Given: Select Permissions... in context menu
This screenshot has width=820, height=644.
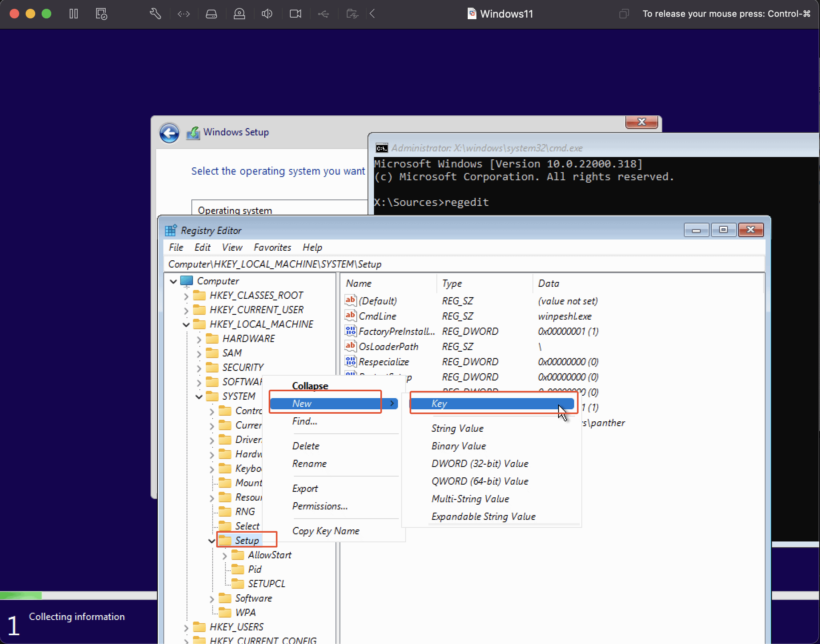Looking at the screenshot, I should click(x=320, y=506).
